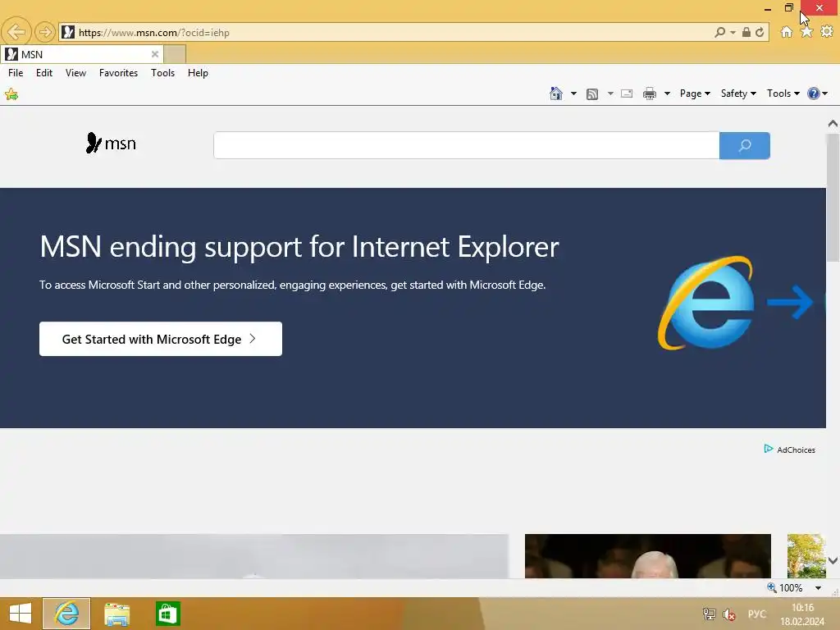840x630 pixels.
Task: Click the RSS feeds icon
Action: [592, 94]
